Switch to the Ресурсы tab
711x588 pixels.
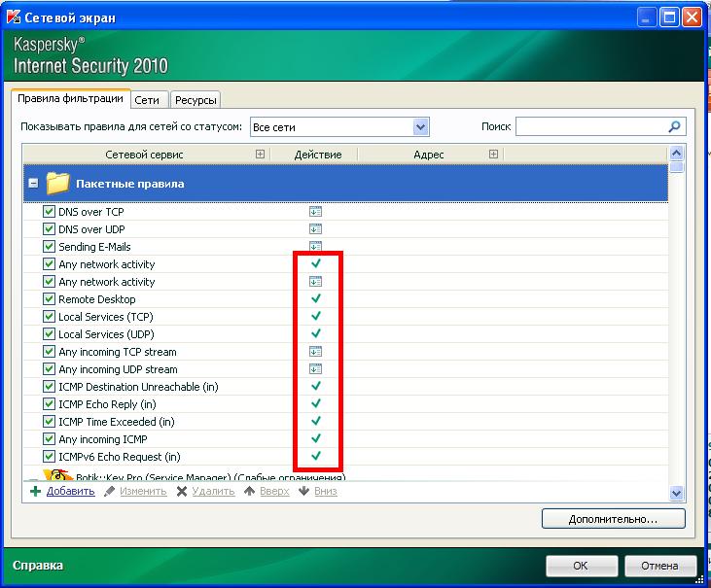(196, 100)
